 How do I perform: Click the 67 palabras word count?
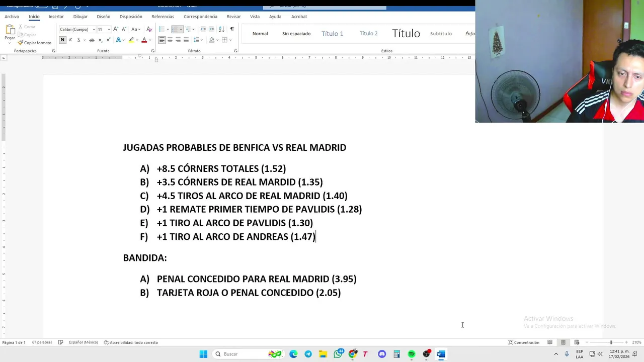tap(42, 342)
